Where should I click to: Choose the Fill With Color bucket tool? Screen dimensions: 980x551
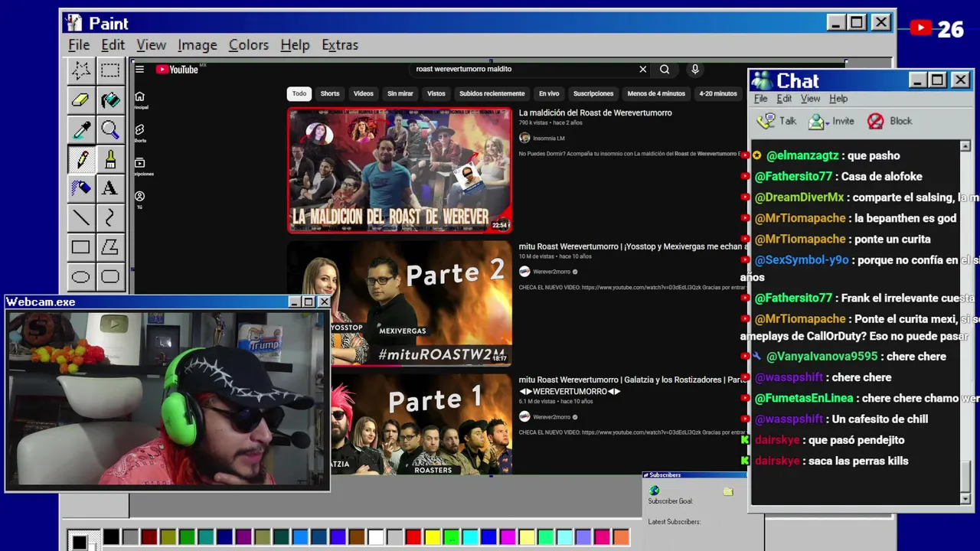click(110, 100)
